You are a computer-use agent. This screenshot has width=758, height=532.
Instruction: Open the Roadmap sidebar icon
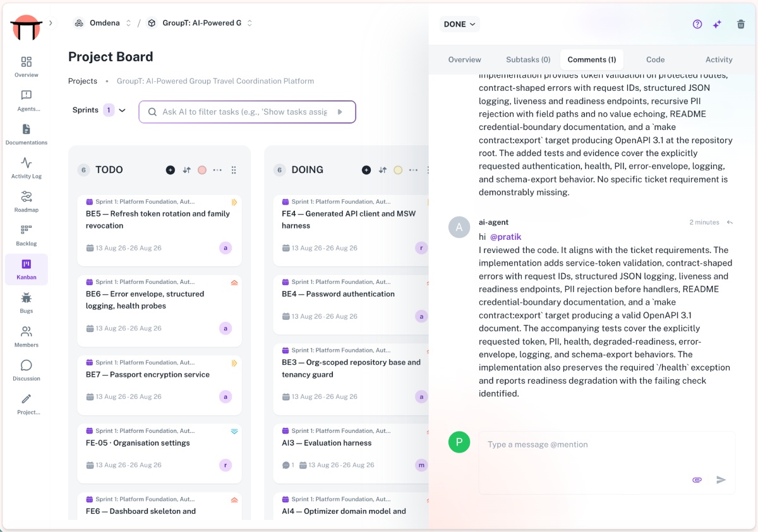tap(26, 196)
